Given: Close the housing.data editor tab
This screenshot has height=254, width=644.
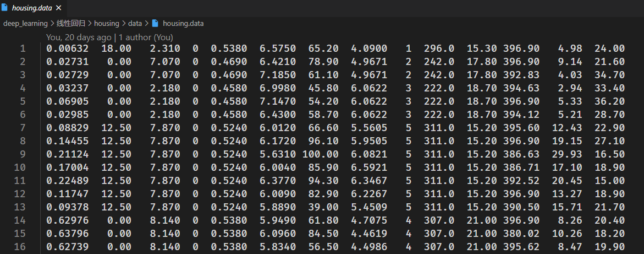Looking at the screenshot, I should [58, 8].
